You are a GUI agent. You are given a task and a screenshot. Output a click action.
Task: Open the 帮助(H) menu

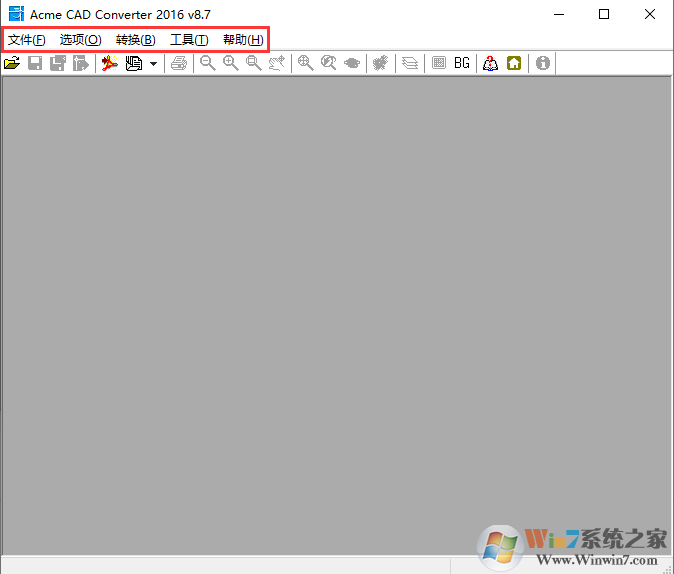(x=243, y=40)
